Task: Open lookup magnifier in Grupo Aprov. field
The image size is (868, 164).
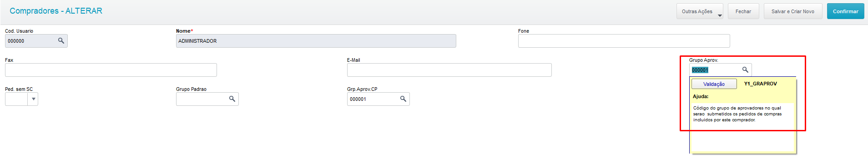Action: click(745, 70)
